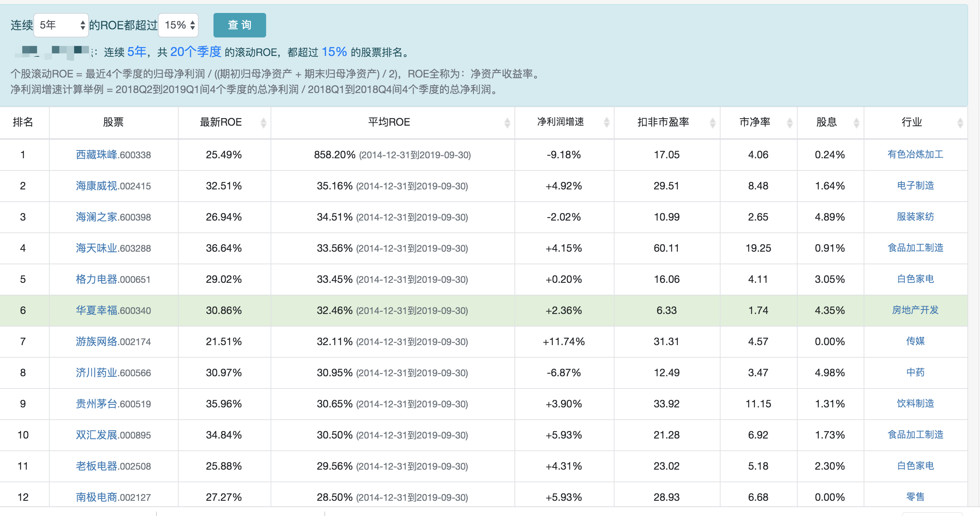Open stock 华夏幸福.600340
The width and height of the screenshot is (980, 516).
[113, 311]
